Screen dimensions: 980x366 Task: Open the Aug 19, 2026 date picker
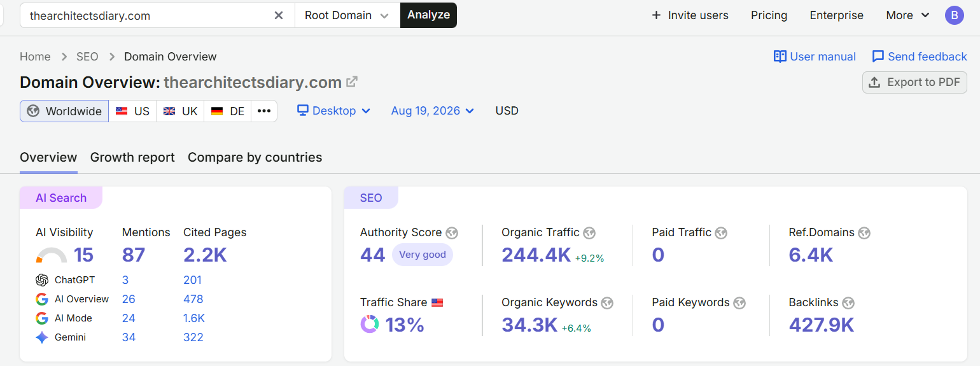click(x=433, y=111)
